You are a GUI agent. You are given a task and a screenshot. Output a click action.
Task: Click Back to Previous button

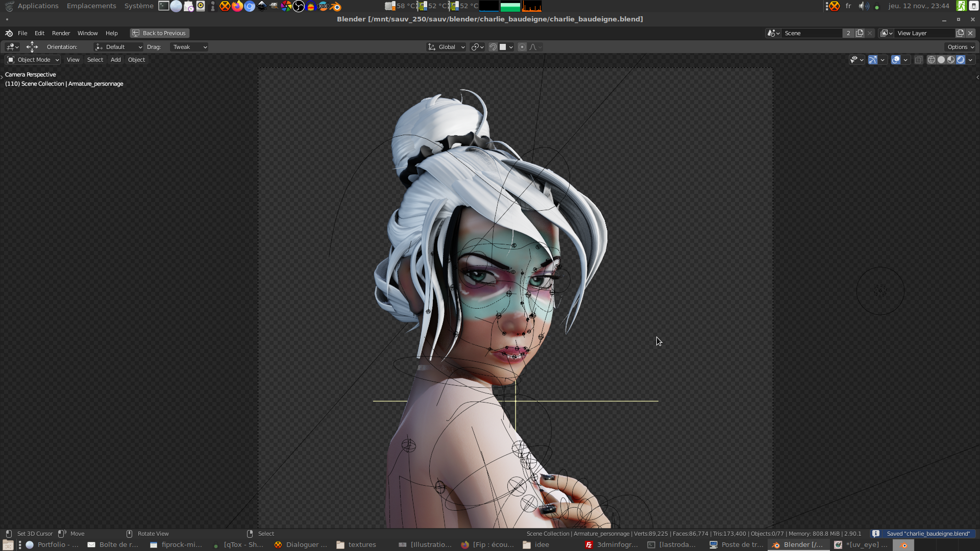pyautogui.click(x=159, y=33)
